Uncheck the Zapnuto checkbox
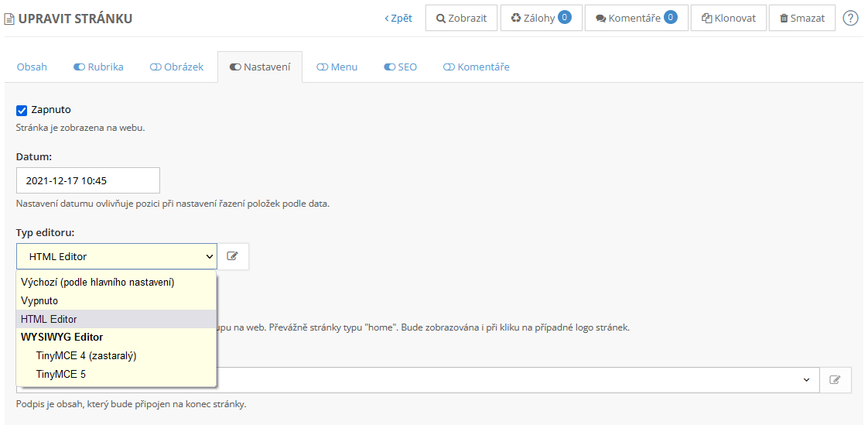Screen dimensions: 868x425 click(22, 110)
